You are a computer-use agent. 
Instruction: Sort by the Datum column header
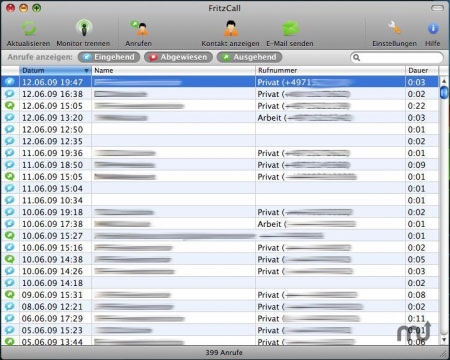coord(55,70)
